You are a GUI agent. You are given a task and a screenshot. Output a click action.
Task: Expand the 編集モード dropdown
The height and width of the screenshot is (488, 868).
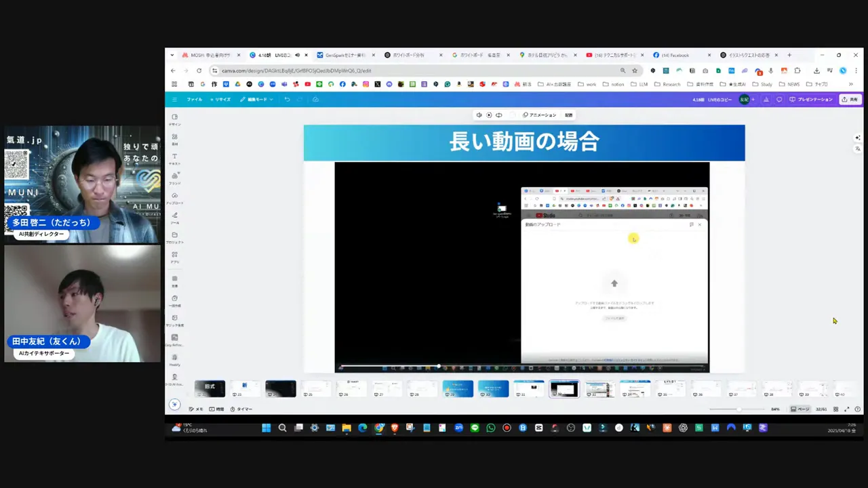point(258,99)
